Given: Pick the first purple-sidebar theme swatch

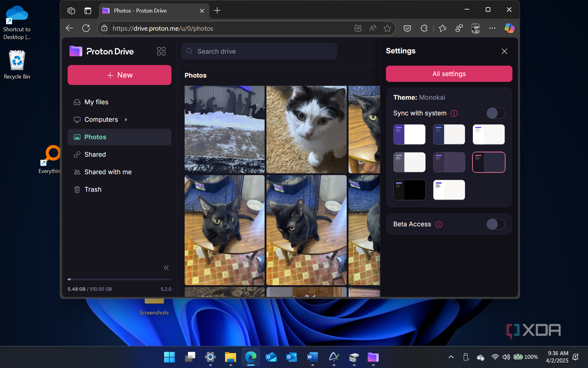Looking at the screenshot, I should (409, 134).
